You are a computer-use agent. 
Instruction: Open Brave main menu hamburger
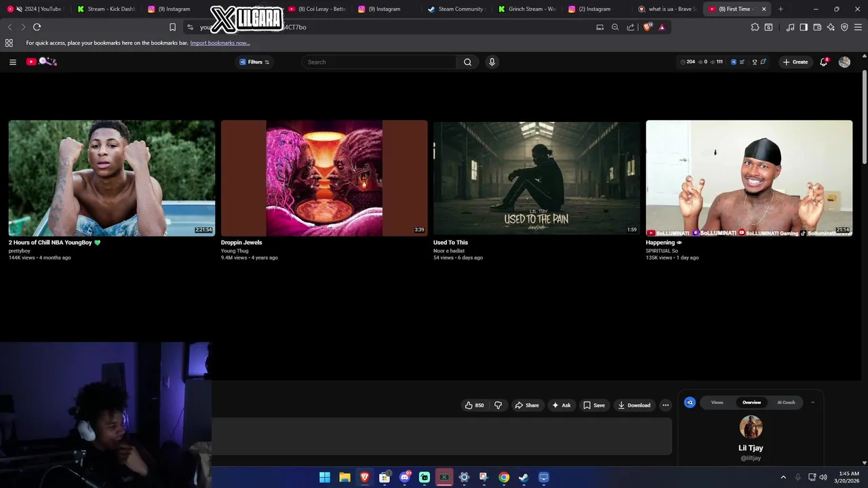[x=858, y=27]
